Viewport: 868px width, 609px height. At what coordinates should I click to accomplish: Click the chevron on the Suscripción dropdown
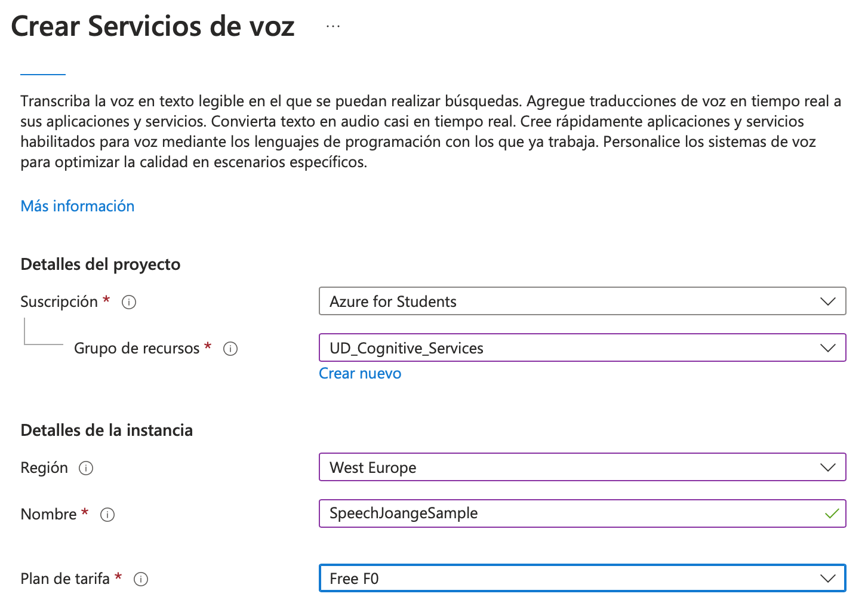pos(827,302)
